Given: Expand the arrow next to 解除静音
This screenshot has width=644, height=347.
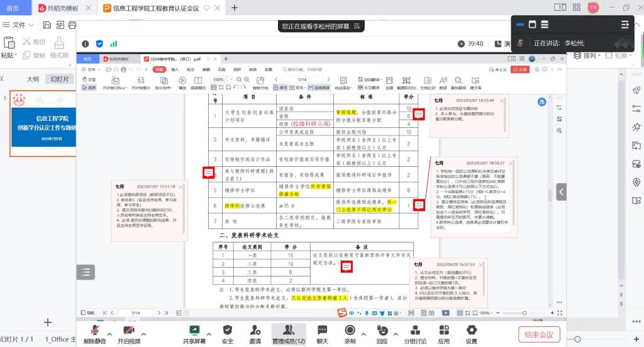Looking at the screenshot, I should pos(110,334).
